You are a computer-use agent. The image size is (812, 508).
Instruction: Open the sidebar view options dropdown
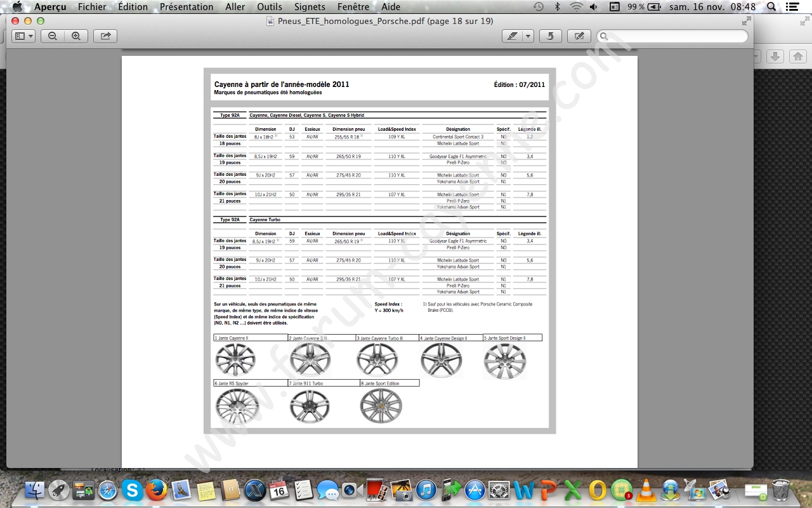tap(24, 36)
